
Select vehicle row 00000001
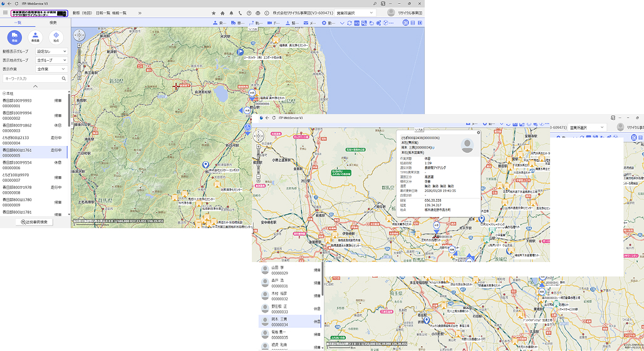point(34,103)
